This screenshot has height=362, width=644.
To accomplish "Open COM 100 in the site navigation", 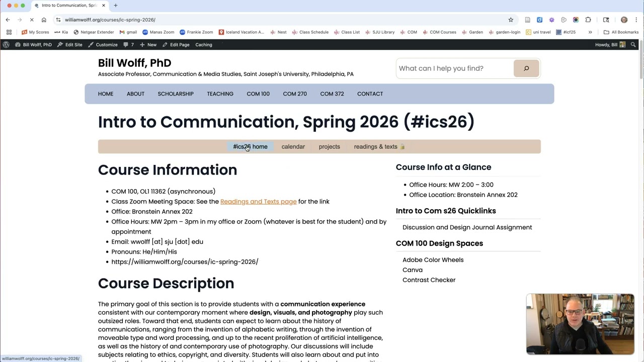I will click(x=258, y=94).
